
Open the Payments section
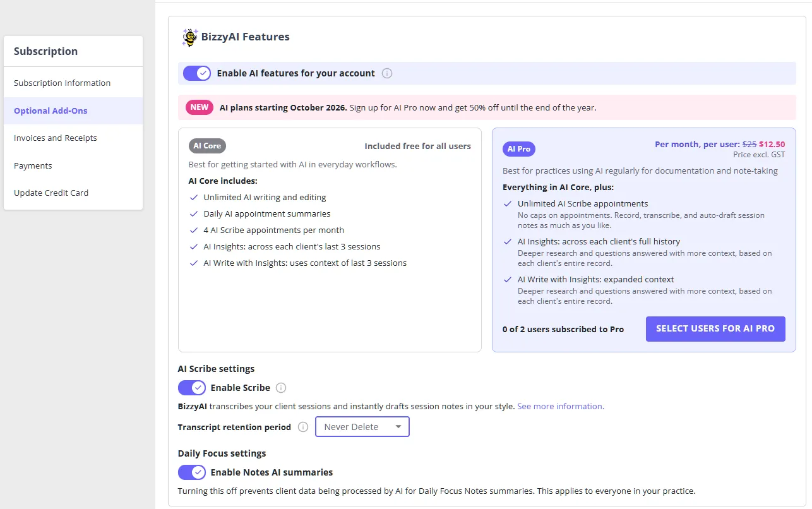73,165
